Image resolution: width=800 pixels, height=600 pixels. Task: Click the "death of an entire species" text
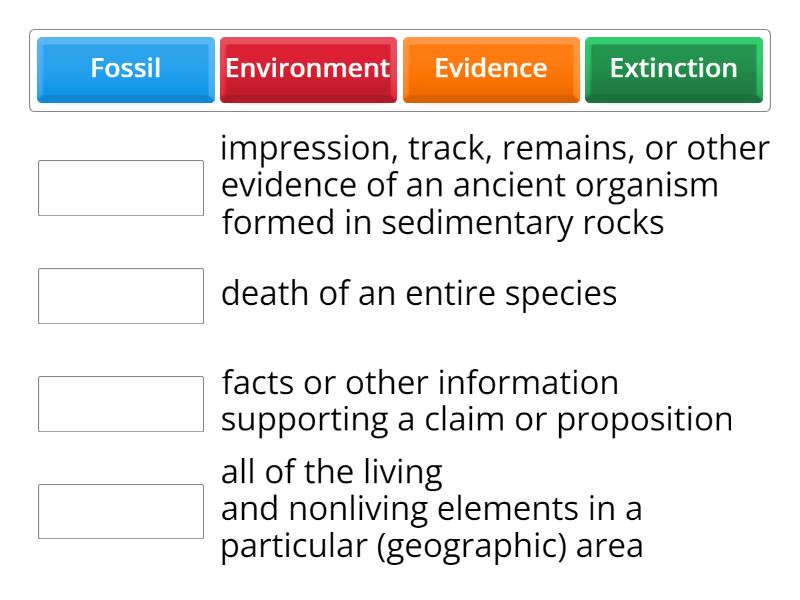pos(419,294)
